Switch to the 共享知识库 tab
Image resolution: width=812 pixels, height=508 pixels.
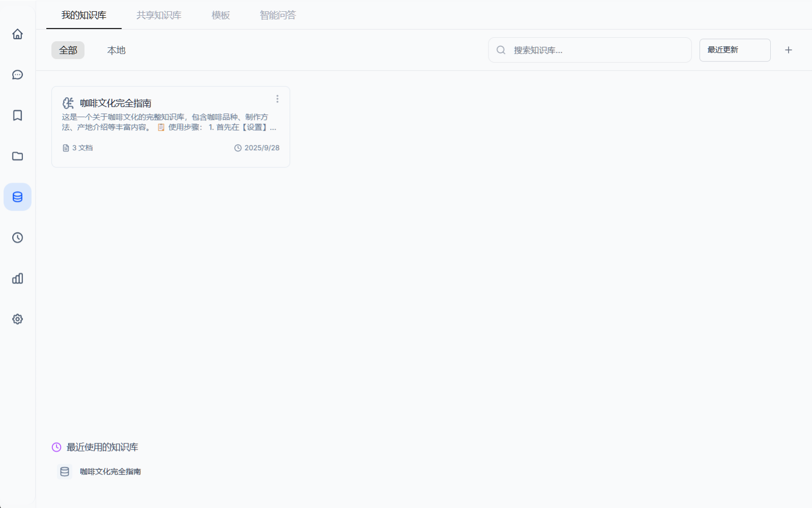(159, 15)
